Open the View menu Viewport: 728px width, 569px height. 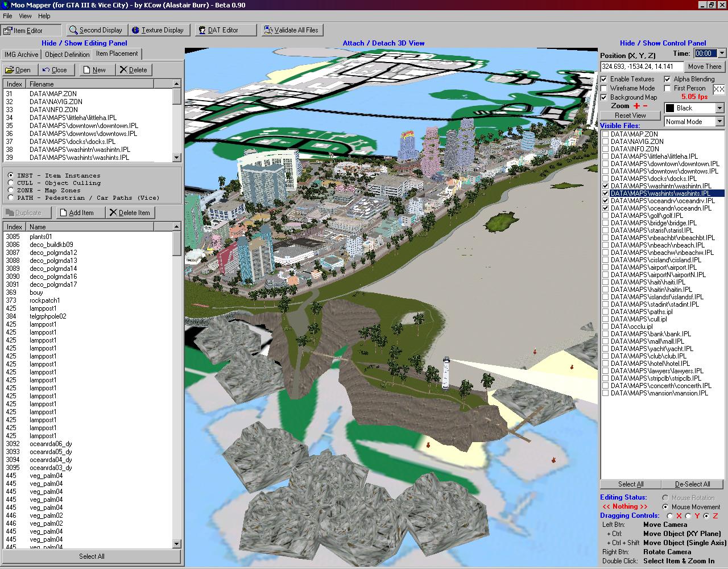pos(25,16)
